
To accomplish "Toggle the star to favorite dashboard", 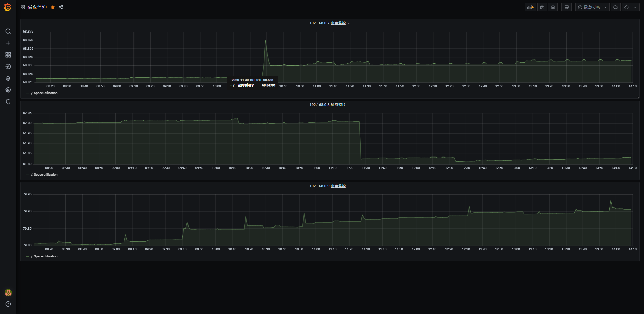I will (x=53, y=7).
